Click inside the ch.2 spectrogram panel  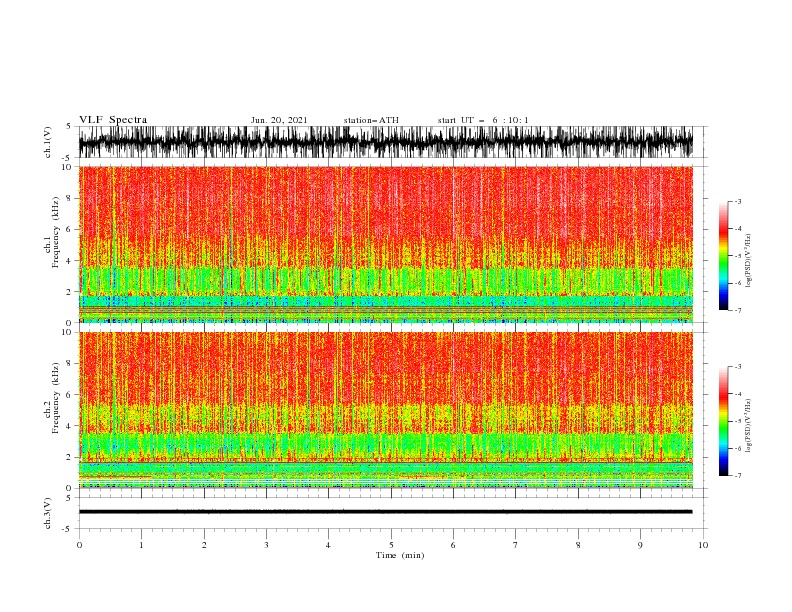point(385,410)
